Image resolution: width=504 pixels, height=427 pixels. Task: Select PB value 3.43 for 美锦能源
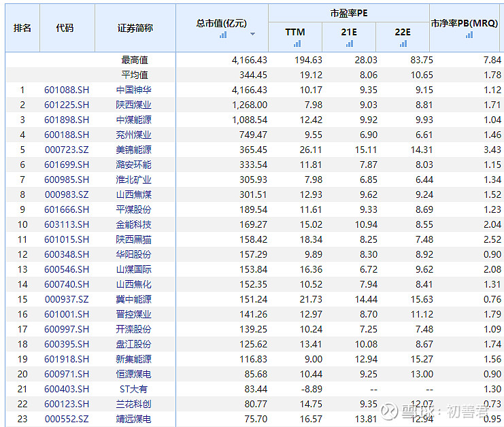click(492, 150)
